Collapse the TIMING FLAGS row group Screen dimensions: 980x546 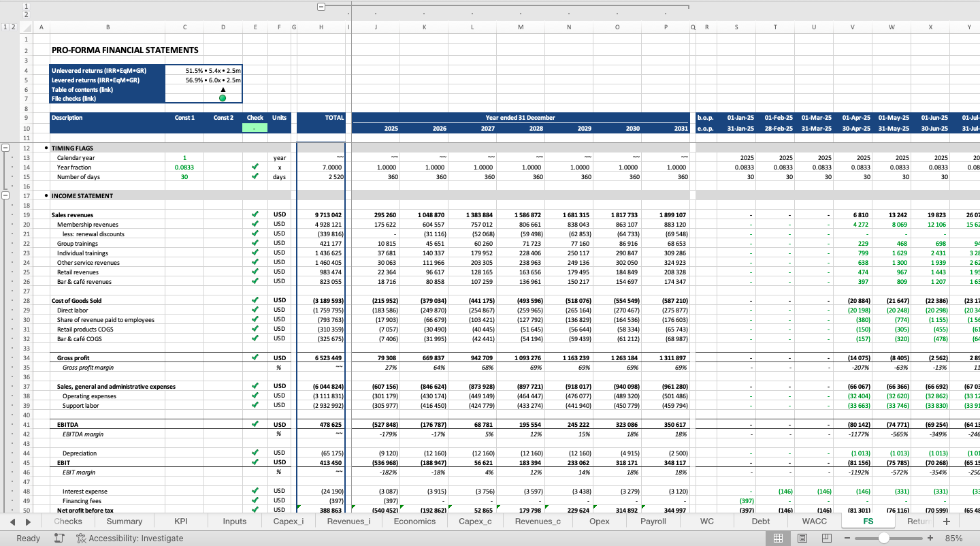6,148
